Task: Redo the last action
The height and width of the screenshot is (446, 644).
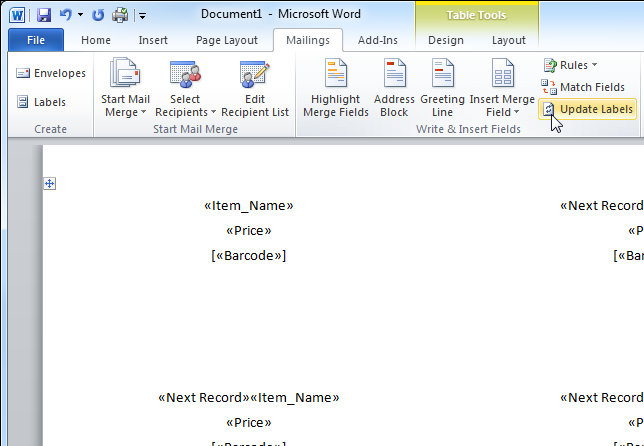Action: 98,15
